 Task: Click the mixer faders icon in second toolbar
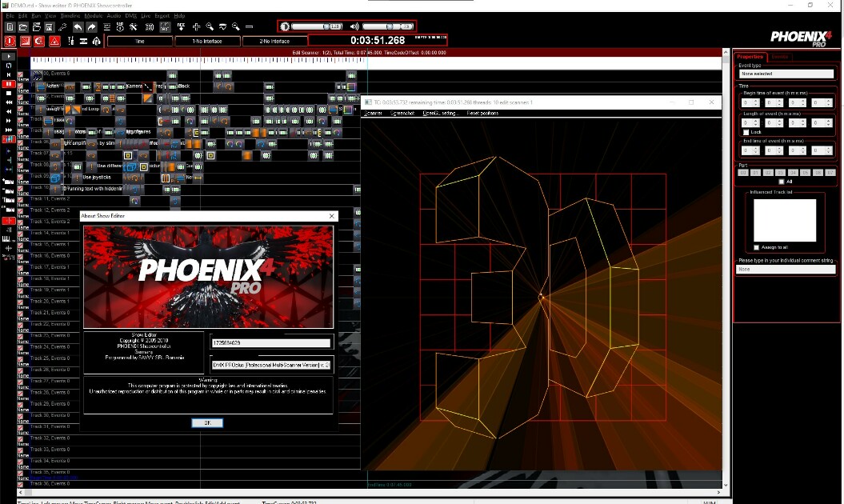[71, 41]
